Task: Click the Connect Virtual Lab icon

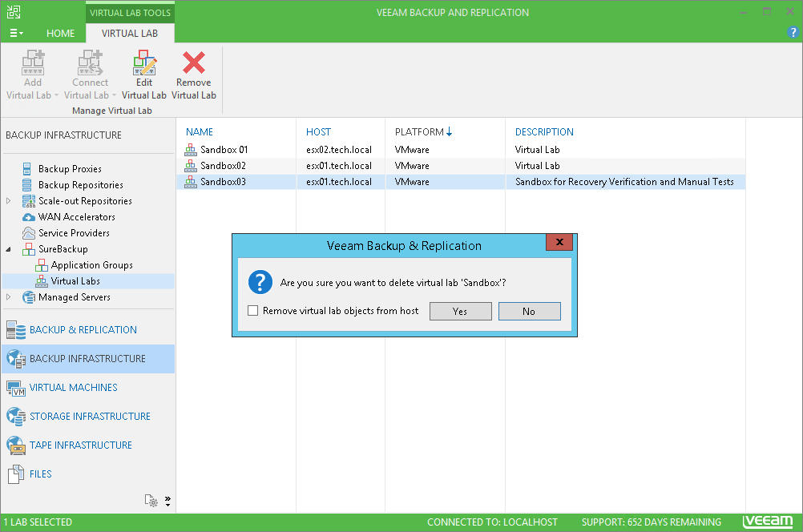Action: (90, 62)
